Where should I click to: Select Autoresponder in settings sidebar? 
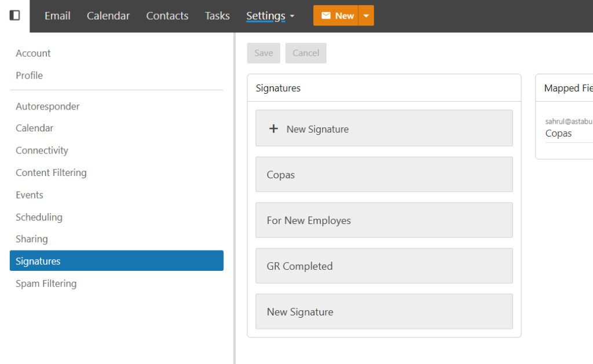click(x=47, y=106)
